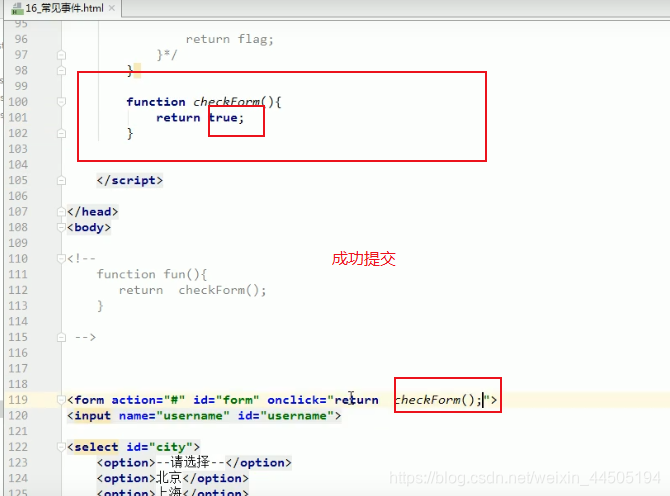This screenshot has width=670, height=496.
Task: Click the closing </head> tag
Action: coord(92,211)
